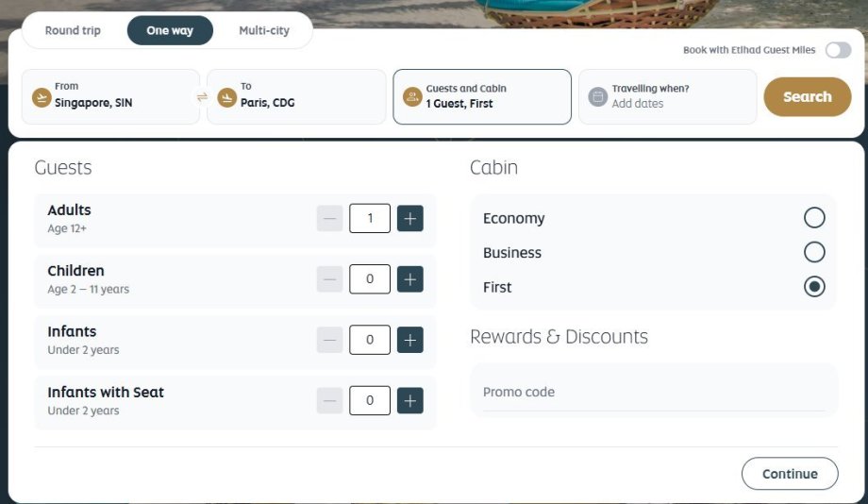Viewport: 868px width, 504px height.
Task: Click the guests icon in Guests and Cabin
Action: (x=412, y=97)
